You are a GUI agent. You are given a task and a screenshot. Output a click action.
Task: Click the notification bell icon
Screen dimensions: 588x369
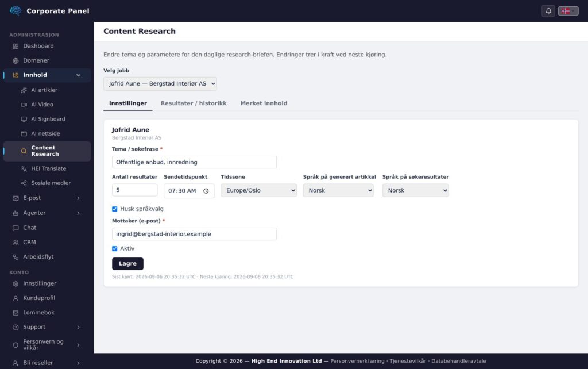click(x=548, y=11)
